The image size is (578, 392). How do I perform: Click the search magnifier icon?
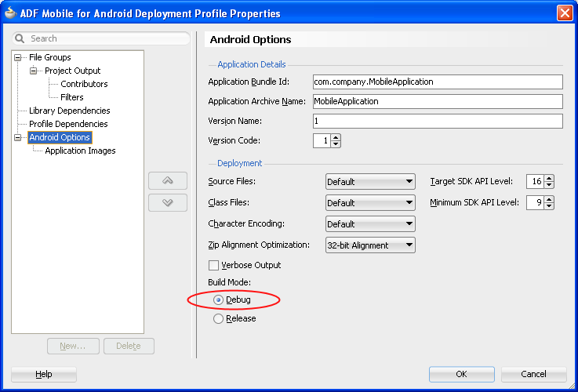pos(20,38)
